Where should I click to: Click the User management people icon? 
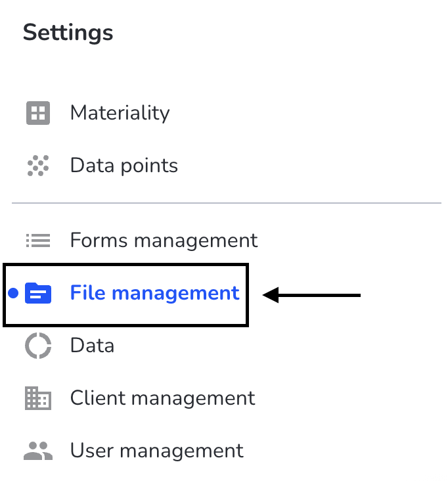click(38, 451)
